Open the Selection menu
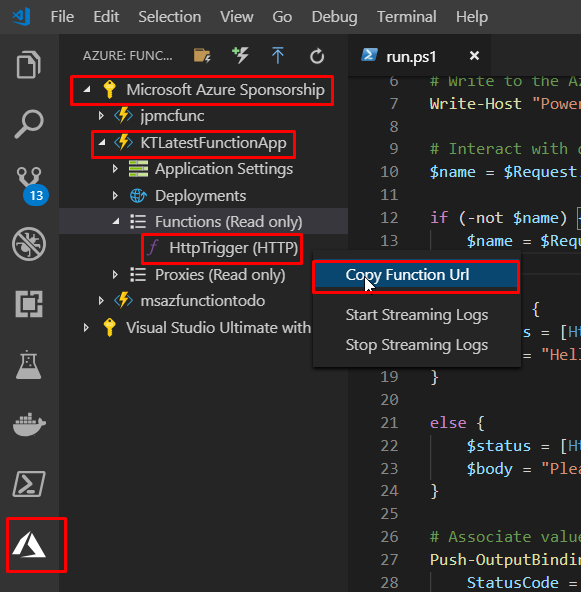 tap(170, 17)
